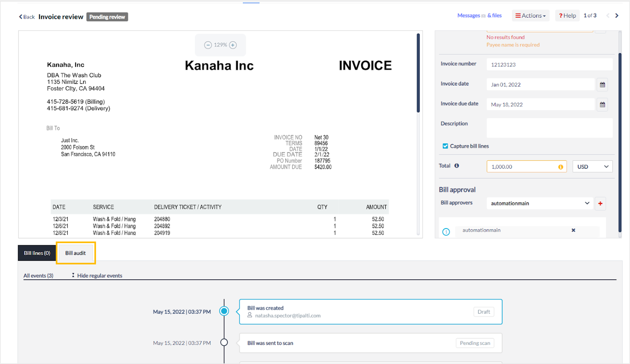Select the All events (3) filter
Screen dimensions: 630x364
pyautogui.click(x=38, y=276)
